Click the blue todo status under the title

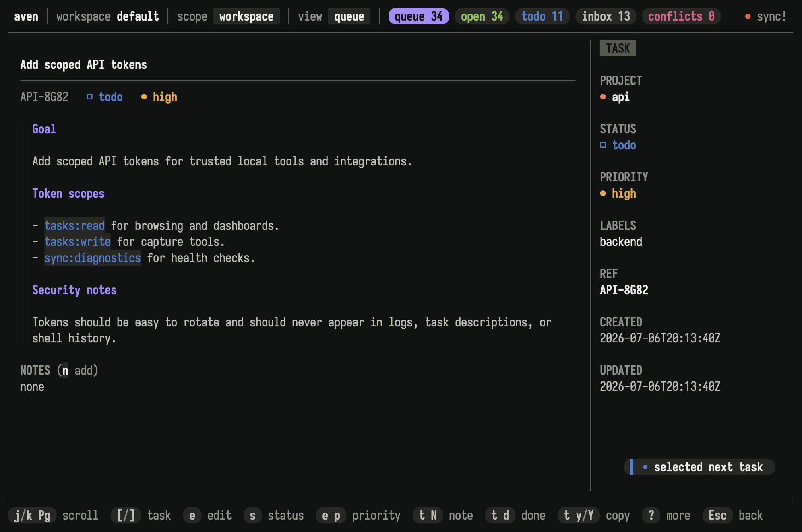click(111, 97)
